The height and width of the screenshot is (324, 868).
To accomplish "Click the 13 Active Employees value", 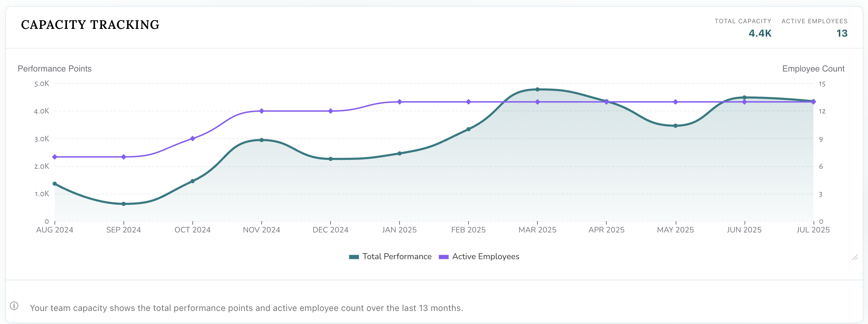I will coord(842,33).
